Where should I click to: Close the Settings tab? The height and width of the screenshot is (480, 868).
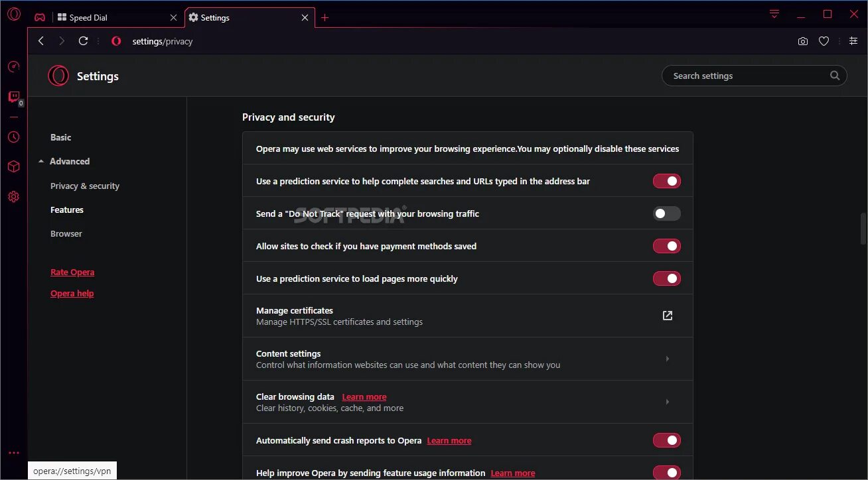305,18
